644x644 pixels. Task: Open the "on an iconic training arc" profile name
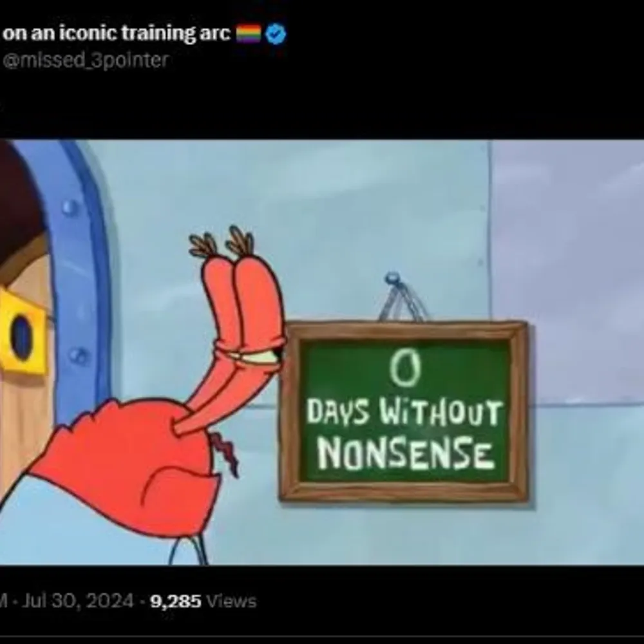116,33
